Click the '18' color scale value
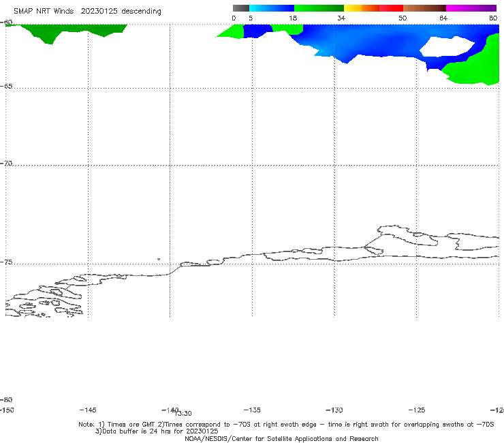Screen dimensions: 504x443 tap(293, 18)
